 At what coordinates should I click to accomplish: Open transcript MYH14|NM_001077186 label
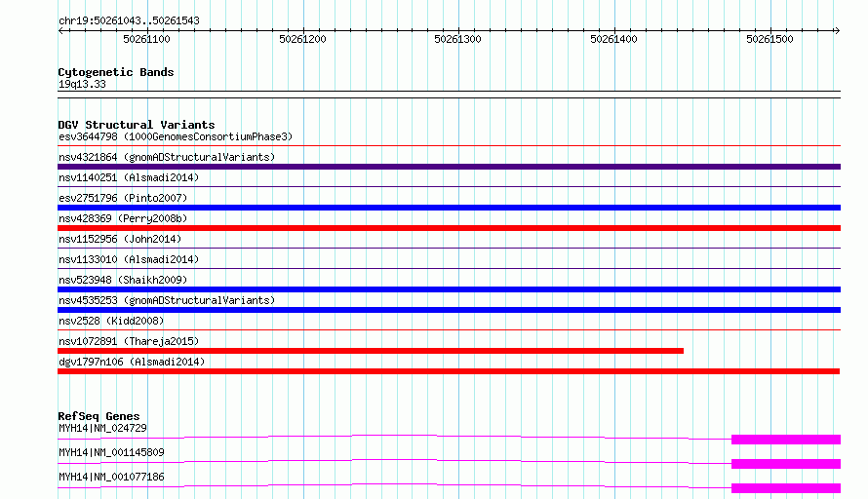[x=111, y=477]
